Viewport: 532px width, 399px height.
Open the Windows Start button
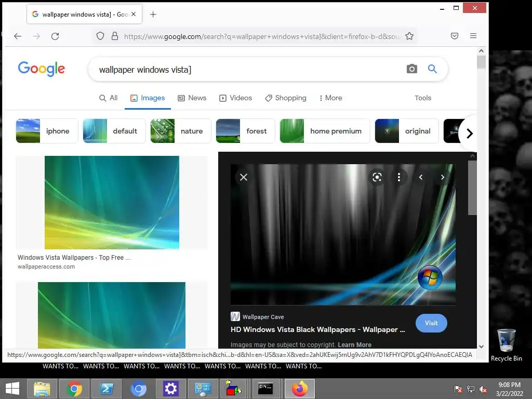point(12,389)
